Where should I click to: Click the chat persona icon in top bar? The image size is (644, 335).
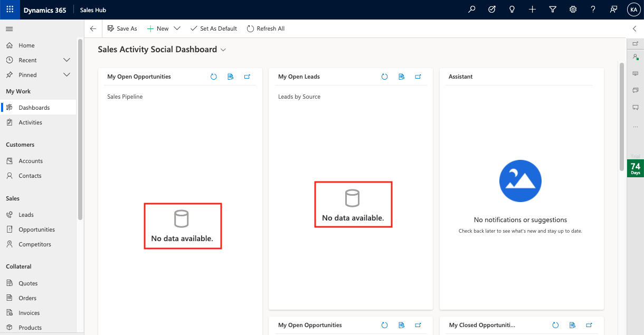[x=613, y=9]
